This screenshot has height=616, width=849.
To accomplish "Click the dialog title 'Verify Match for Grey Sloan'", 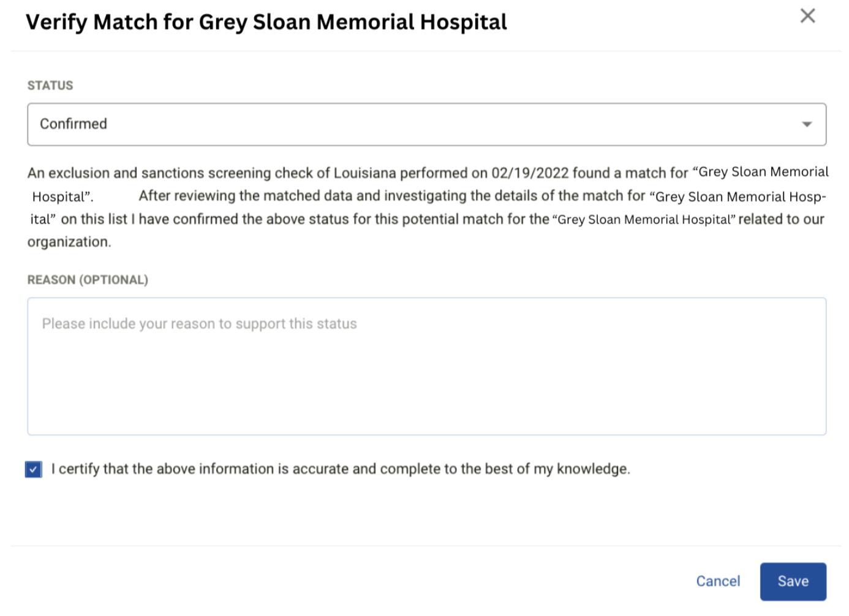I will tap(266, 22).
